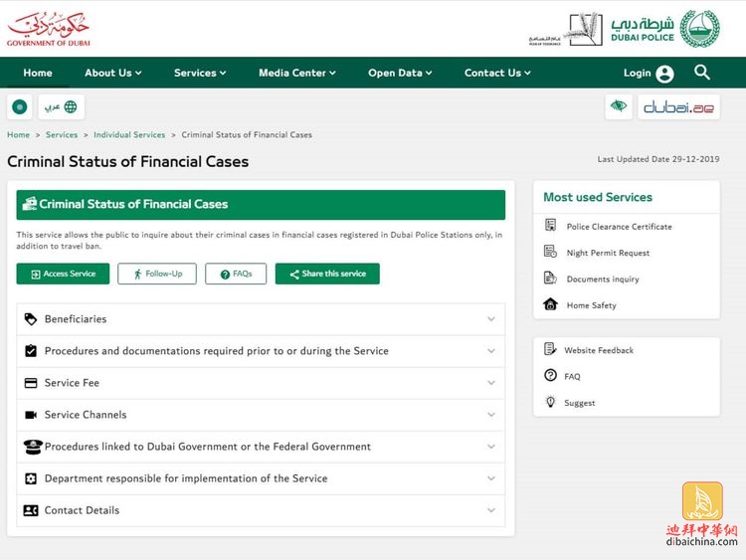Viewport: 746px width, 560px height.
Task: Open Home Safety house icon
Action: [x=550, y=304]
